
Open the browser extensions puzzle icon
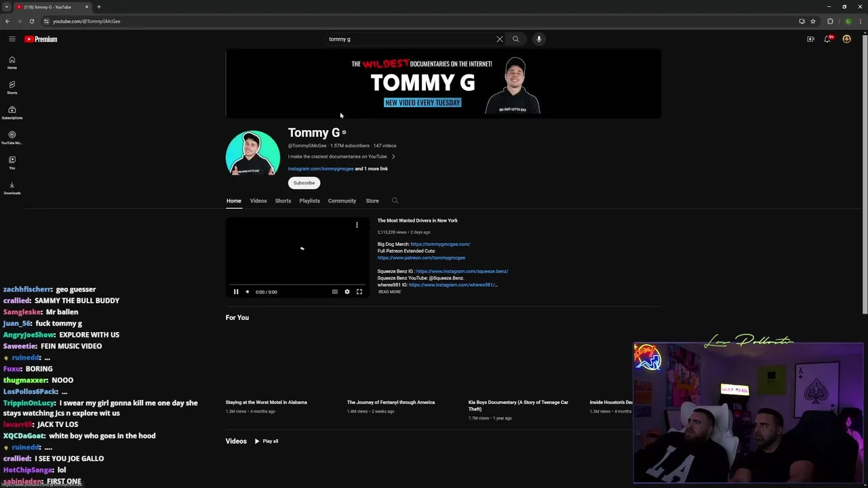pos(830,21)
